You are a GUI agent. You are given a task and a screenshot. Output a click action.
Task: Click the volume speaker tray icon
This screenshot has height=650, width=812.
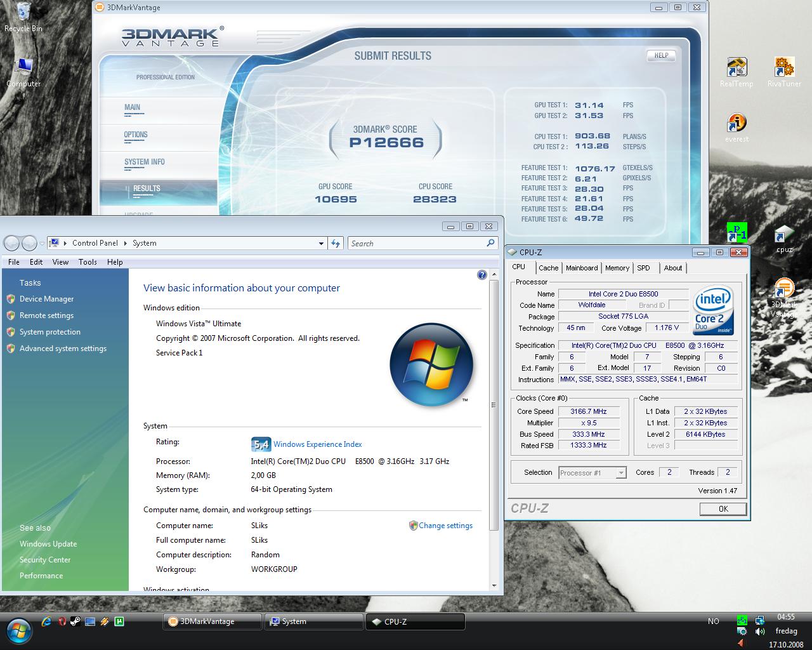[x=760, y=632]
